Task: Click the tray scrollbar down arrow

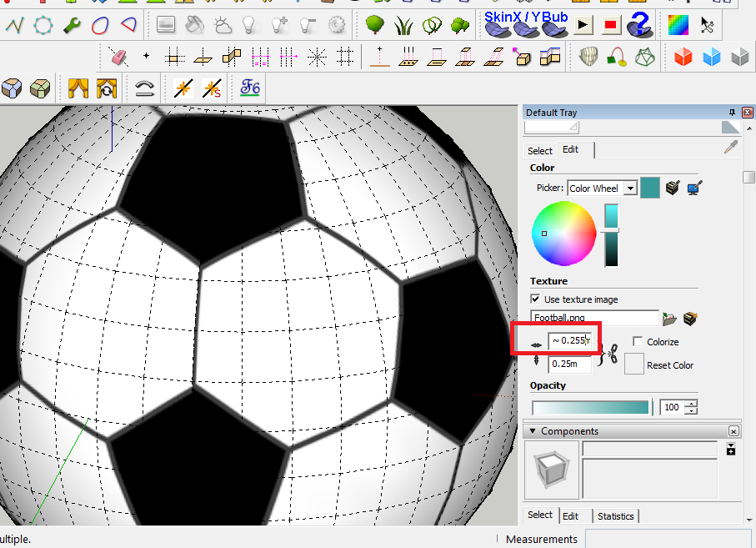Action: [x=748, y=520]
